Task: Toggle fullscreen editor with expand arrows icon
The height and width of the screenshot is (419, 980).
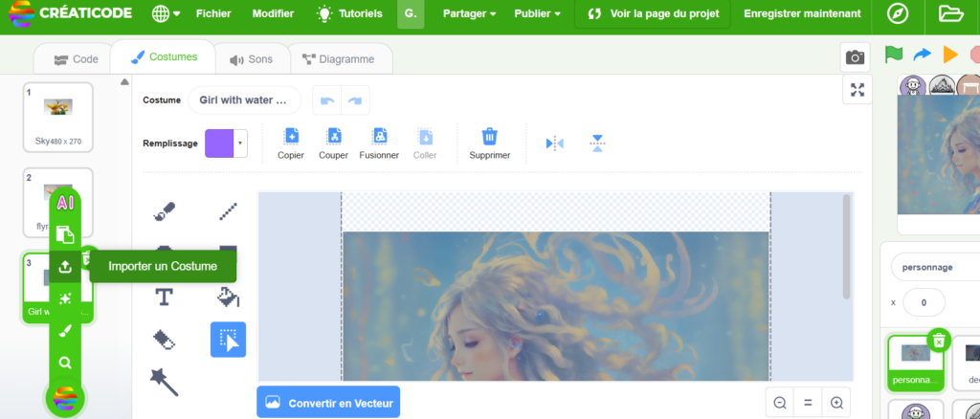Action: point(857,89)
